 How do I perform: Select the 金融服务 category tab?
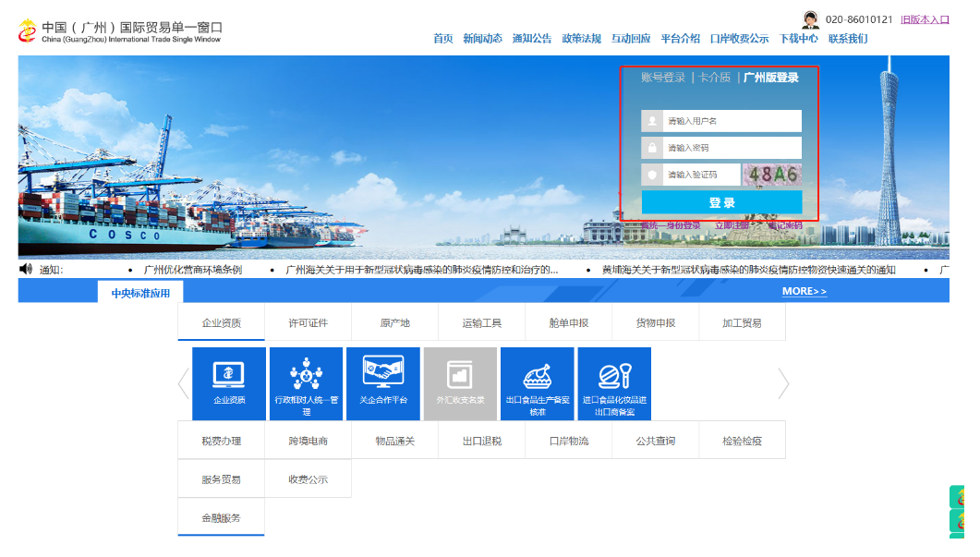tap(222, 517)
